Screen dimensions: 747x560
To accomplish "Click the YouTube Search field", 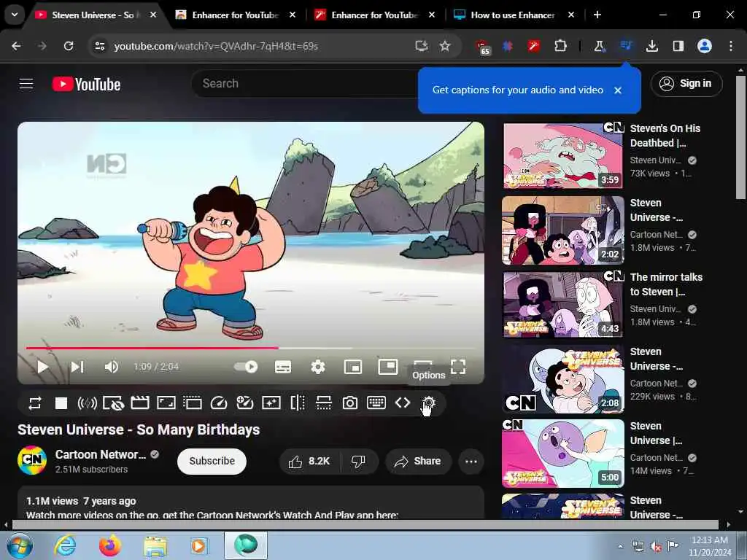I will pyautogui.click(x=305, y=84).
